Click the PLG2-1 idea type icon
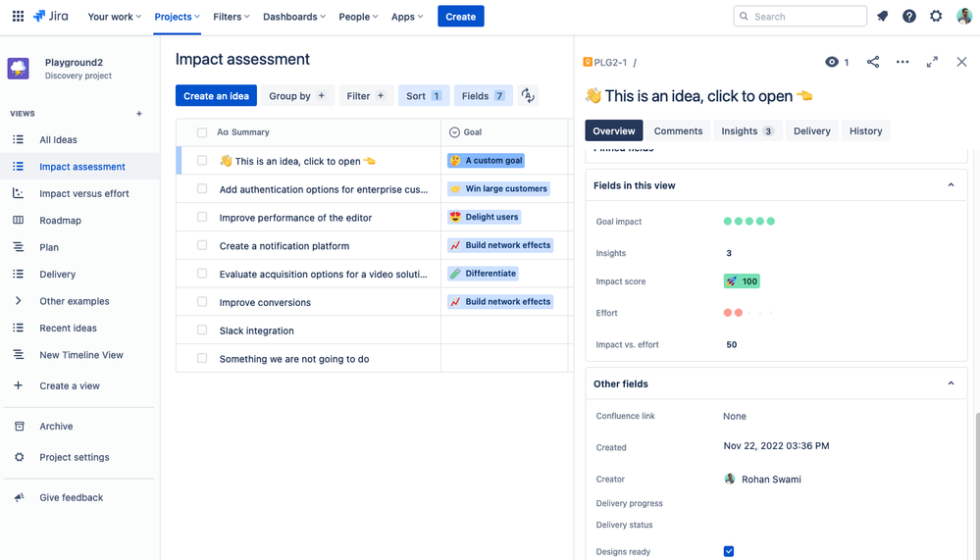The height and width of the screenshot is (560, 980). point(588,62)
